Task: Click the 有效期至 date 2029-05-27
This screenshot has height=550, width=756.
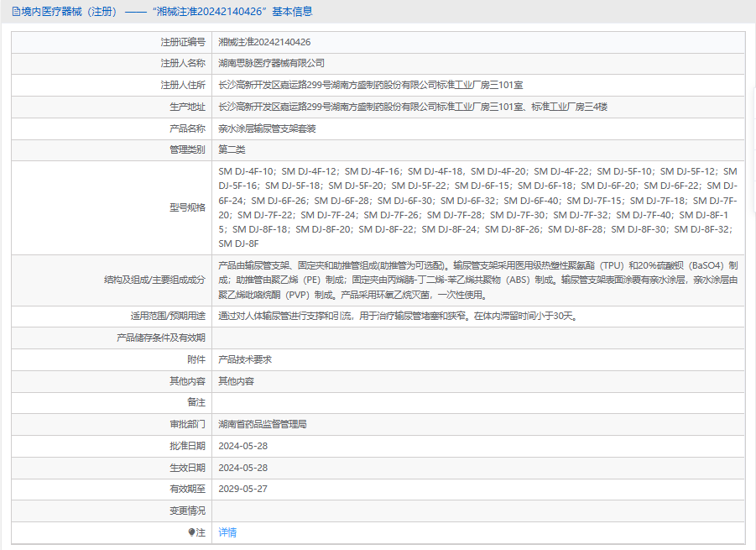Action: pos(242,489)
